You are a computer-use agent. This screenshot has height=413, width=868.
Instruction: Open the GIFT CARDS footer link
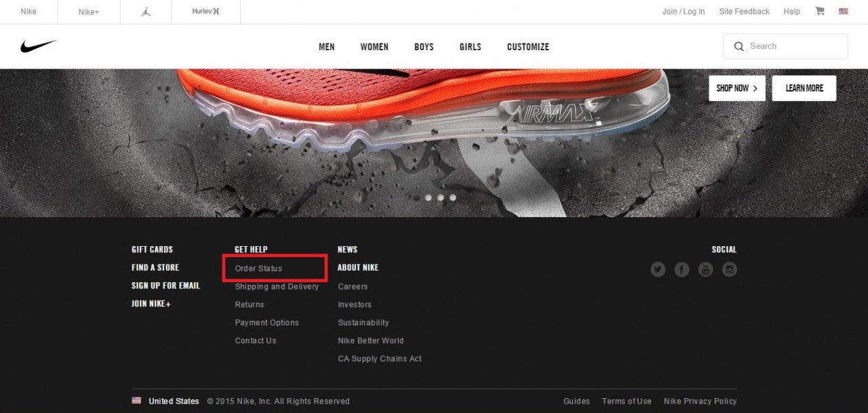152,250
